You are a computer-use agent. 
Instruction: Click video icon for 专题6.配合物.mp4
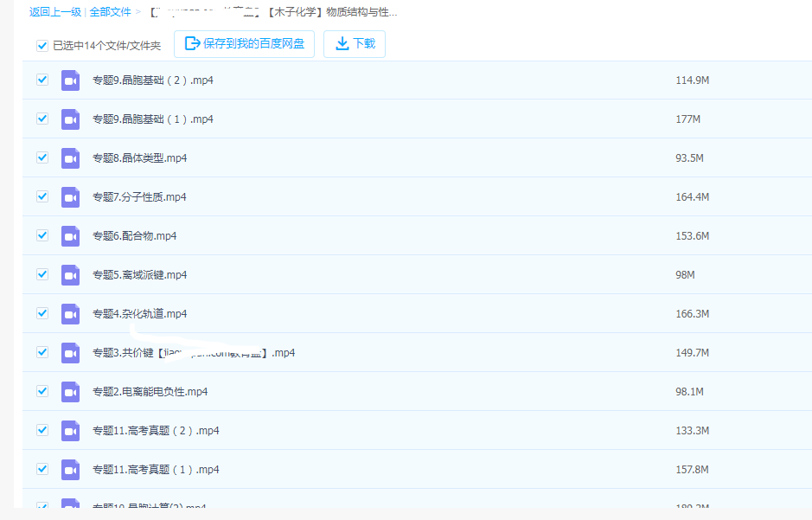[70, 236]
